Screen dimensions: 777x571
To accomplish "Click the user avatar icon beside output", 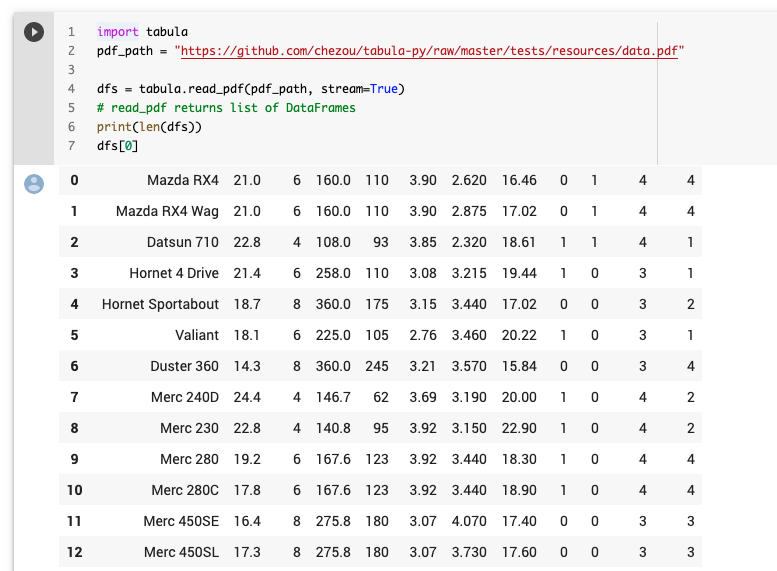I will pos(34,184).
